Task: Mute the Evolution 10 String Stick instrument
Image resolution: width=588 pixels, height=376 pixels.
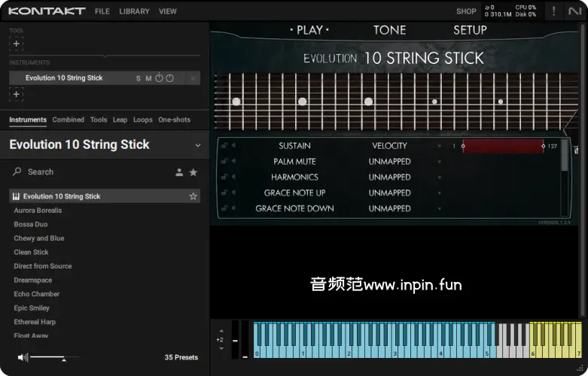Action: coord(148,78)
